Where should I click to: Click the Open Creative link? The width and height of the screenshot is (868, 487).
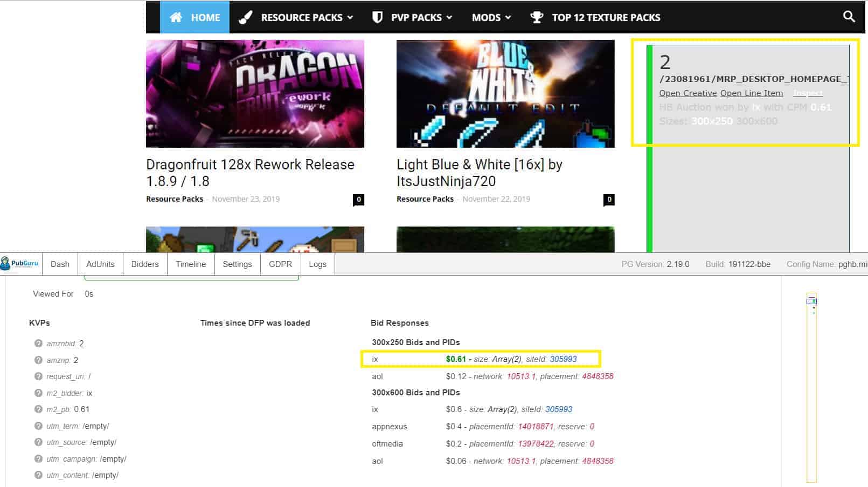pos(688,93)
